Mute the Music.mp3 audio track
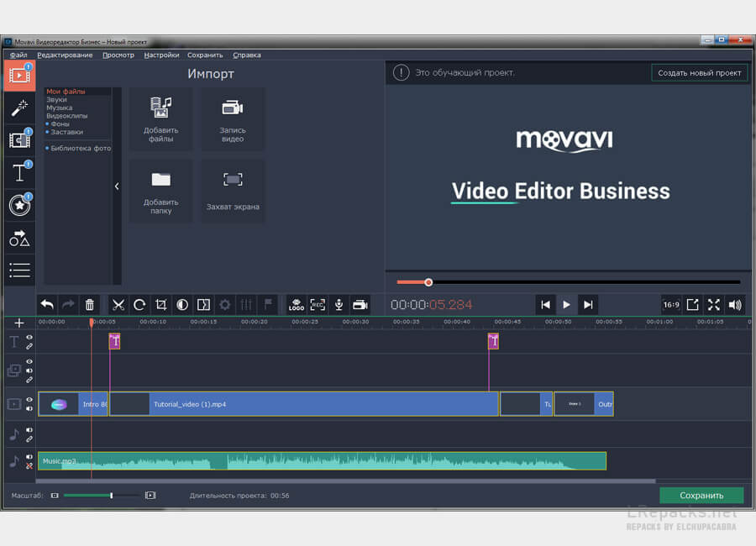Viewport: 756px width, 546px height. (29, 456)
